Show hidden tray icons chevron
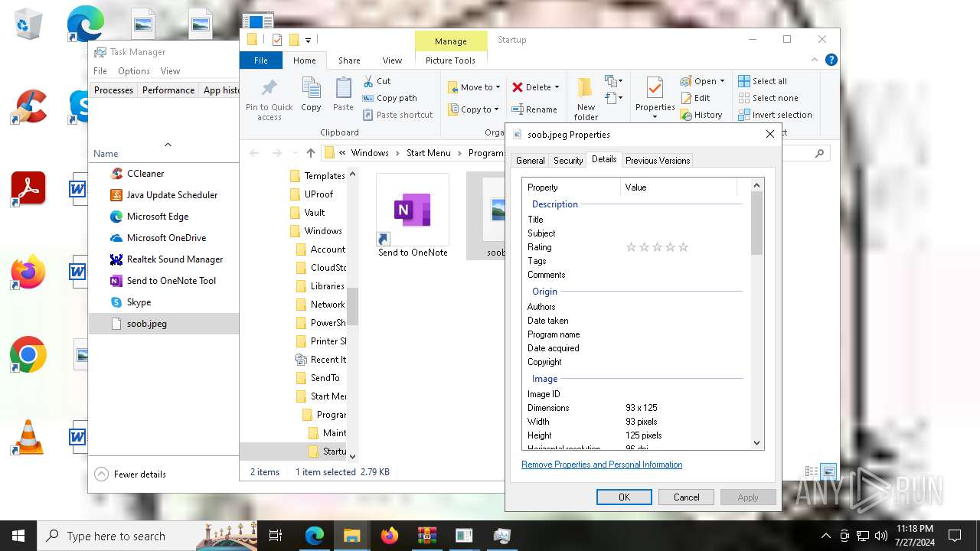 click(825, 536)
